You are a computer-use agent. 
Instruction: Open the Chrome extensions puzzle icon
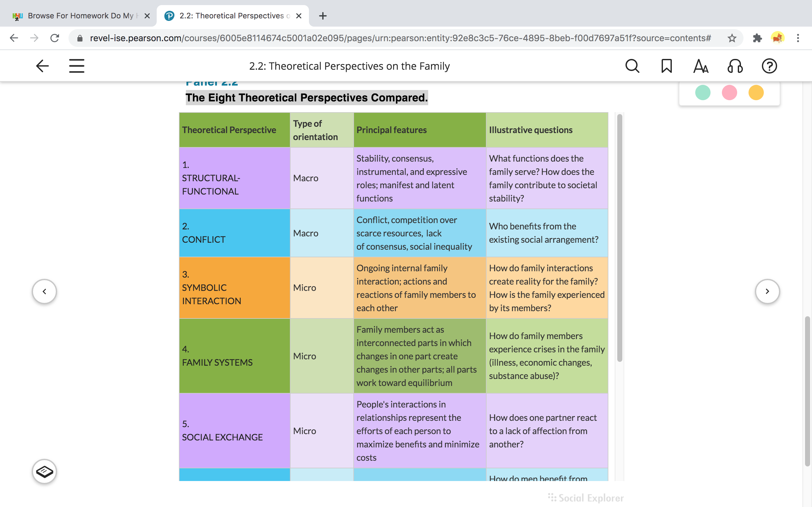click(x=757, y=38)
